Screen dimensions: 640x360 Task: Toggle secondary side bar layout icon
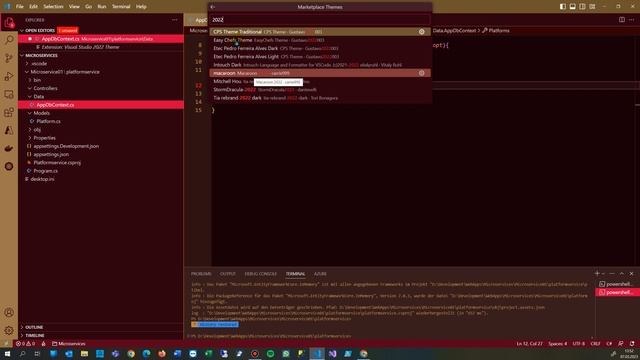[x=582, y=7]
